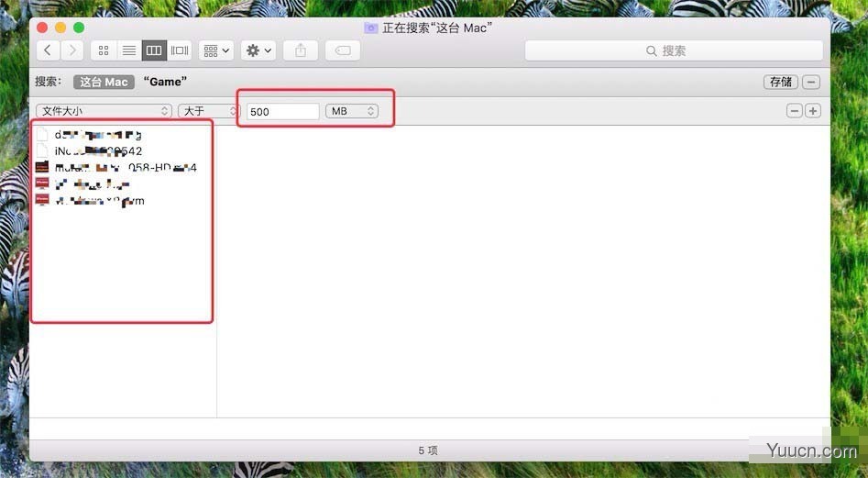Open the 文件大小 attribute dropdown
This screenshot has width=868, height=478.
(104, 111)
